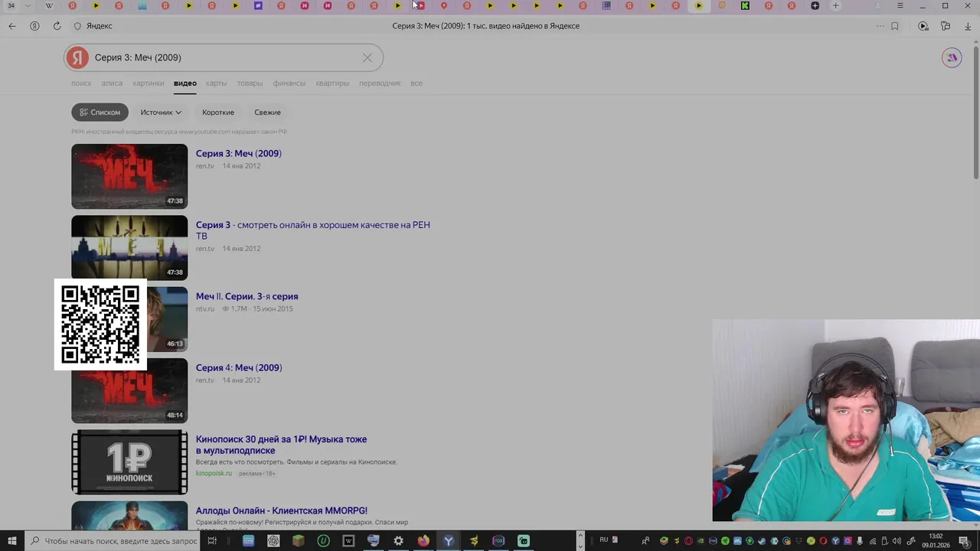Reload the page with the refresh icon

pos(57,26)
